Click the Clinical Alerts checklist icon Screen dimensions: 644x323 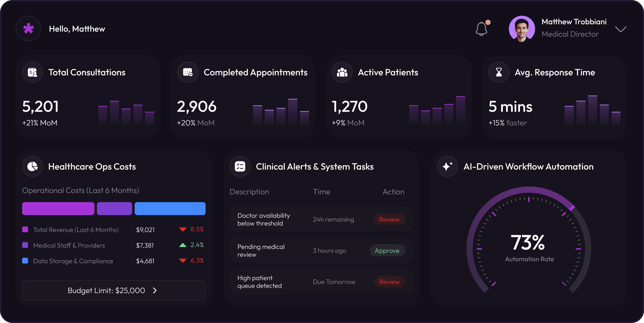tap(240, 166)
